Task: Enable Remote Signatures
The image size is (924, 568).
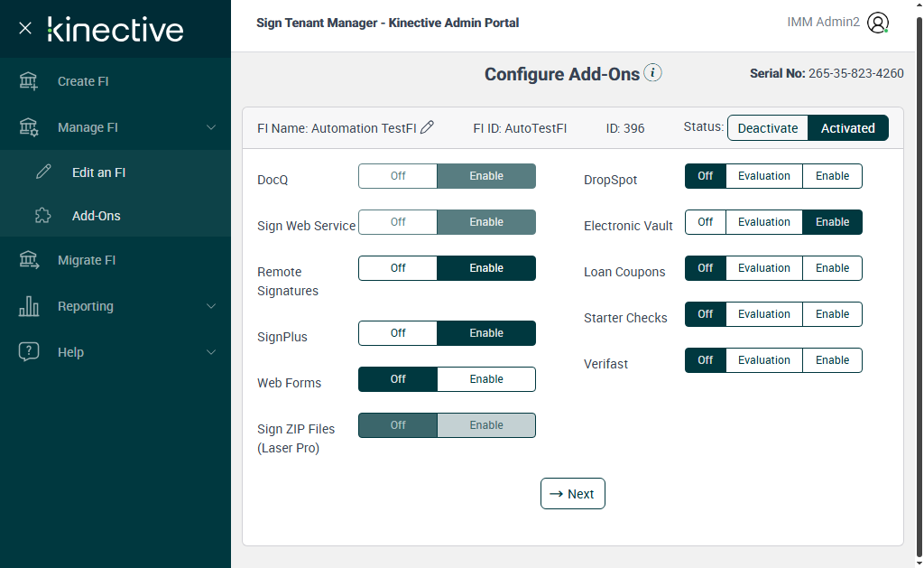Action: 486,268
